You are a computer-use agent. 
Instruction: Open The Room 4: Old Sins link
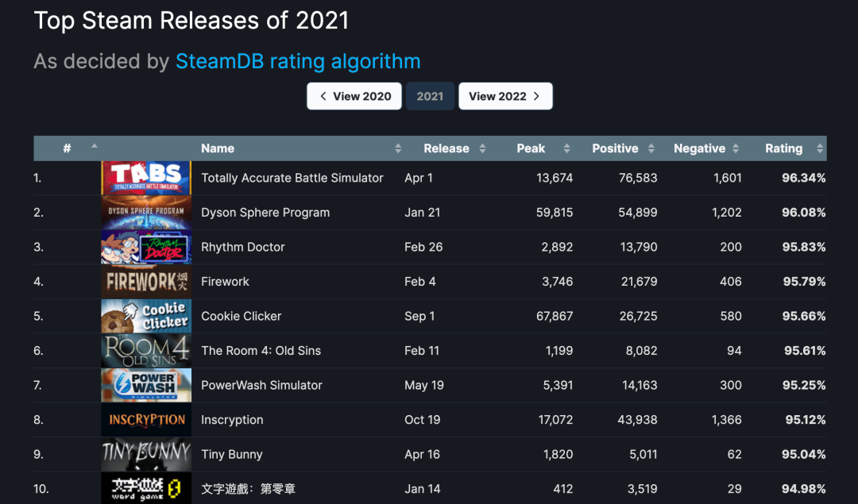(261, 350)
